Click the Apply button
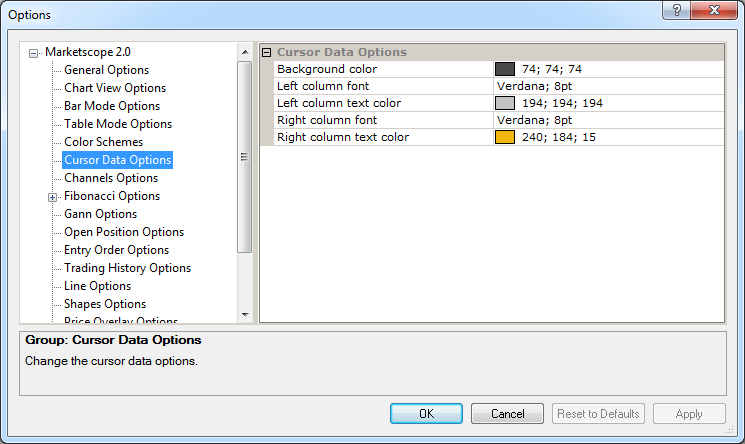This screenshot has height=444, width=745. click(x=689, y=414)
